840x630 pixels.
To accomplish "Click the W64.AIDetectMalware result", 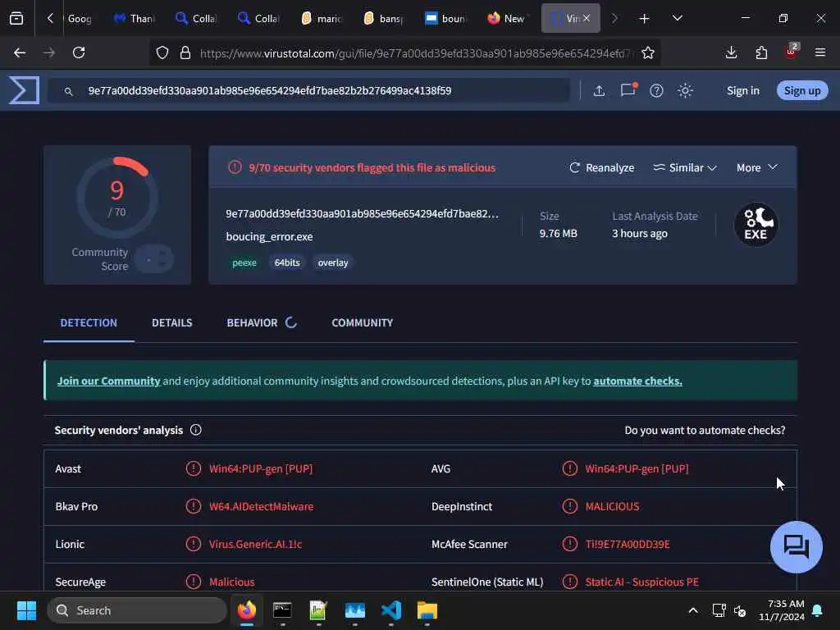I will [x=262, y=506].
